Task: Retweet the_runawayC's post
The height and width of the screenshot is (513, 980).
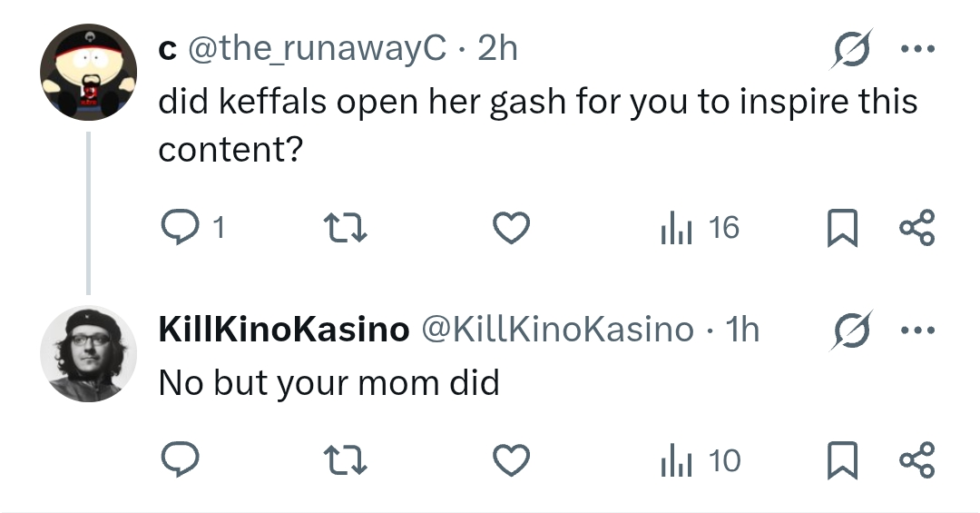Action: [346, 228]
